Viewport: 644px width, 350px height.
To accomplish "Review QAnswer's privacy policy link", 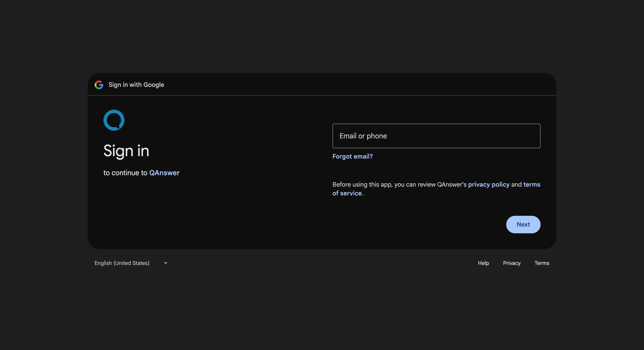I will 489,184.
